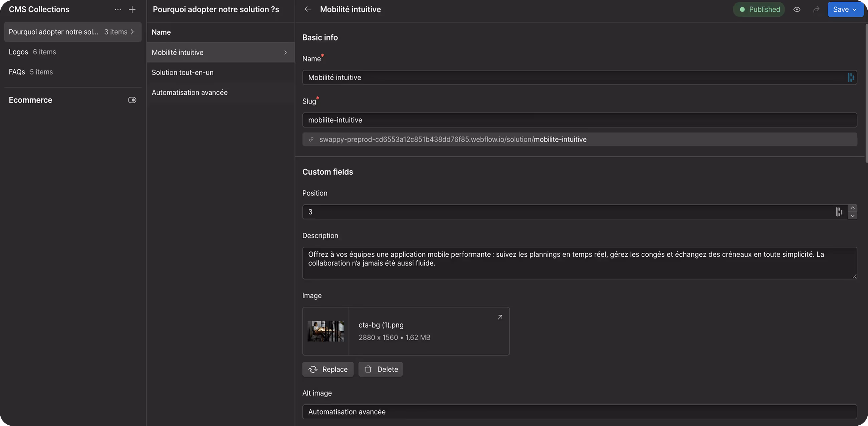This screenshot has width=868, height=426.
Task: Click the Replace image button
Action: (328, 369)
